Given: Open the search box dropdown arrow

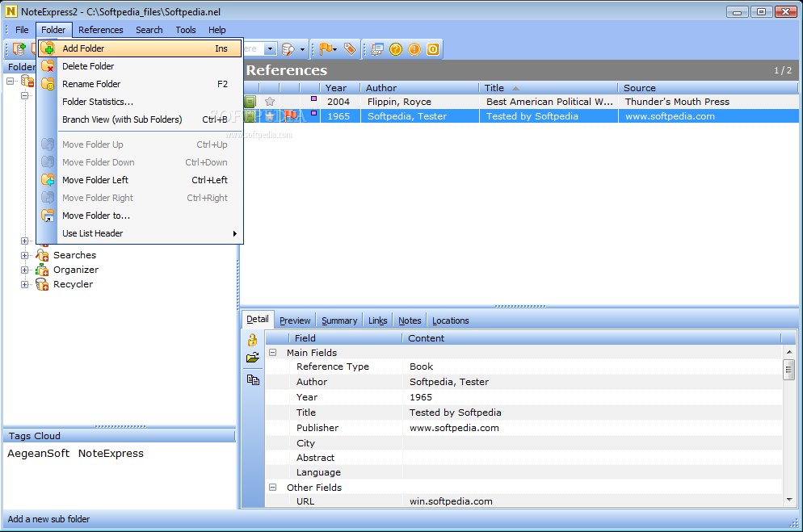Looking at the screenshot, I should 271,49.
